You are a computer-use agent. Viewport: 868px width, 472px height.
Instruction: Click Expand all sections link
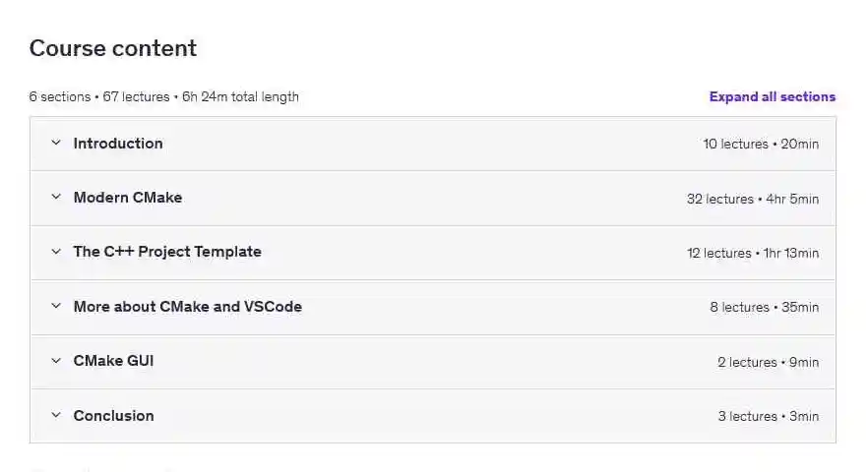773,96
